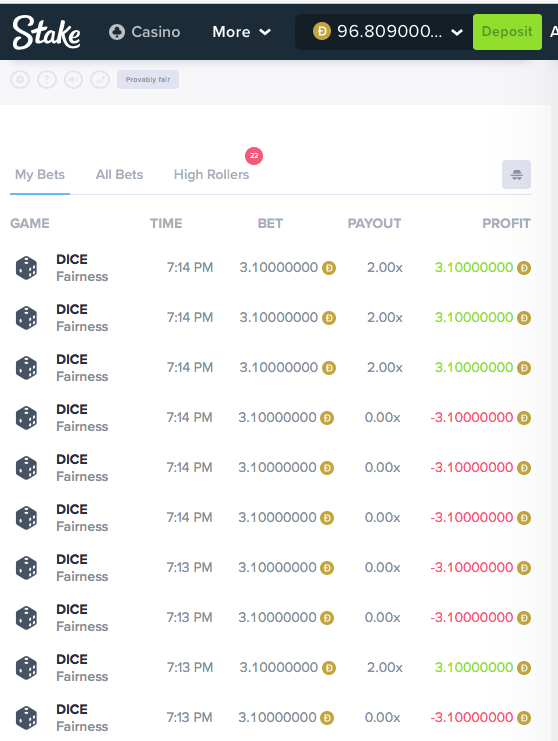Toggle ghost mode incognito icon
Viewport: 558px width, 741px height.
pyautogui.click(x=516, y=174)
